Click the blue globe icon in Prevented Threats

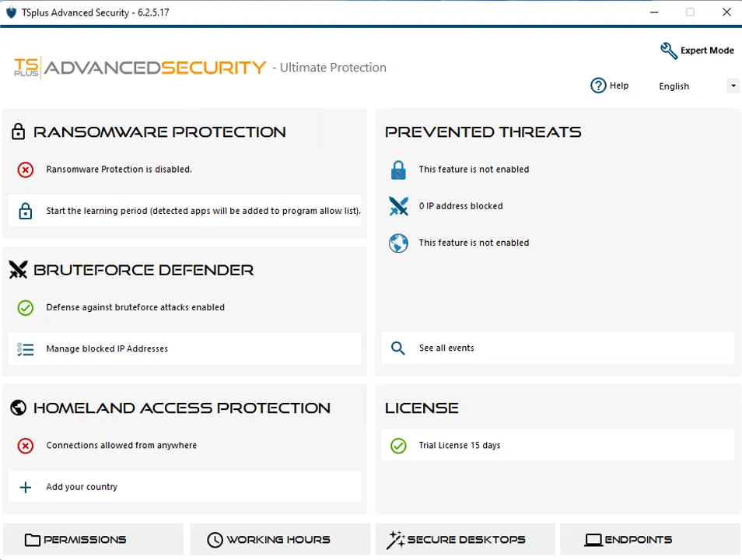tap(398, 243)
